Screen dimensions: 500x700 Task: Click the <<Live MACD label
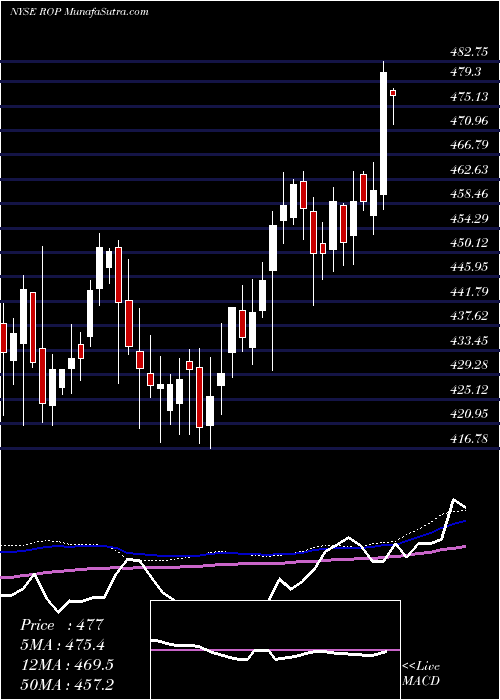point(421,674)
